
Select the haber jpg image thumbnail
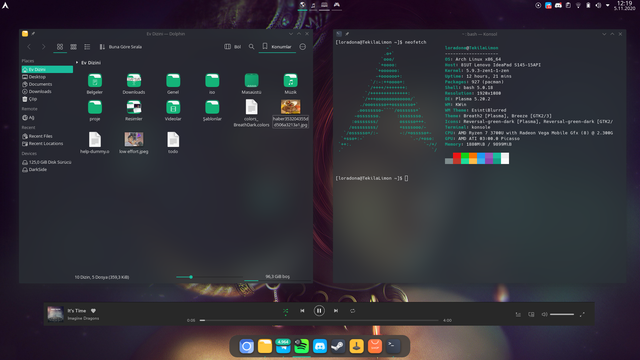(291, 107)
